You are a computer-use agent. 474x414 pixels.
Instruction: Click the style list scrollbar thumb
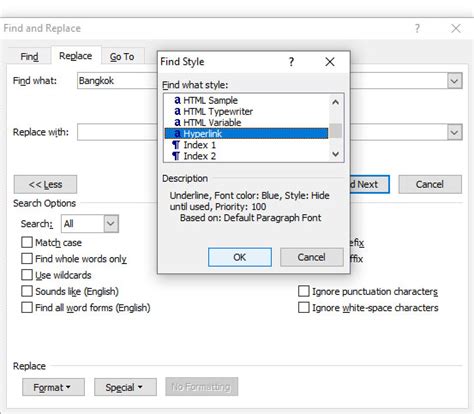pyautogui.click(x=336, y=130)
